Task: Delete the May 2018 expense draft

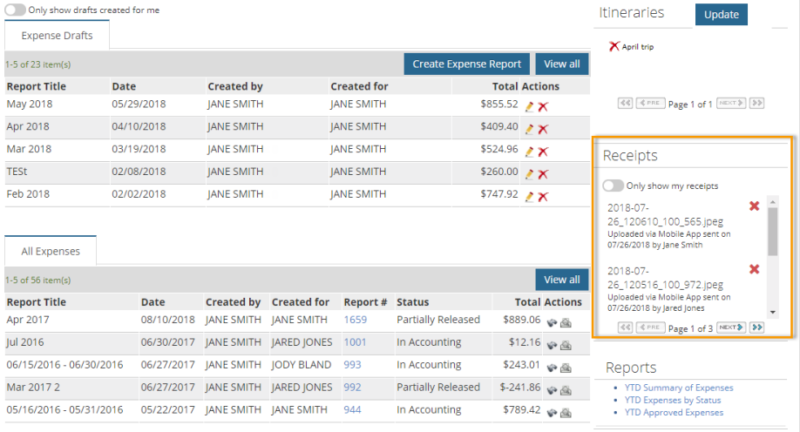Action: coord(543,107)
